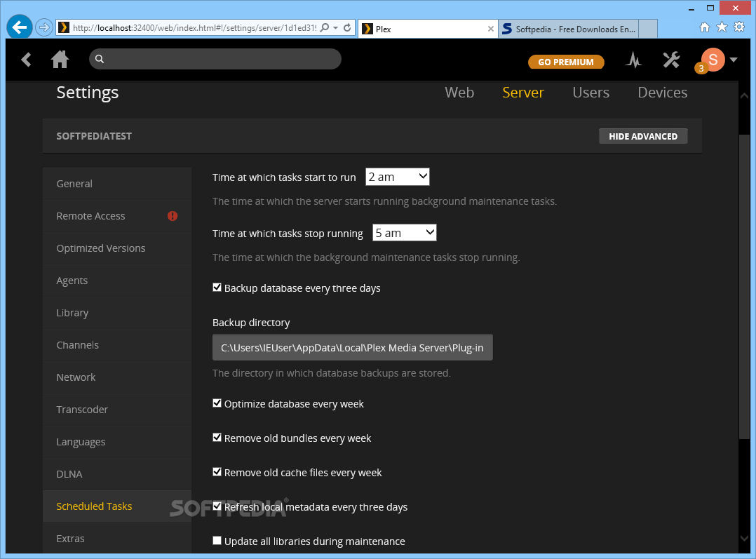Toggle Backup database every three days
This screenshot has width=756, height=559.
click(x=217, y=288)
